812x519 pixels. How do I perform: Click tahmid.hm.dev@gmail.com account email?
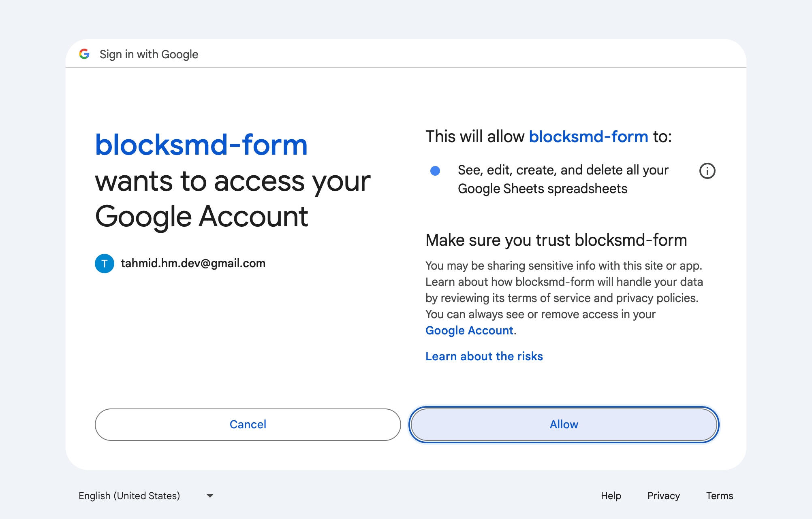coord(193,264)
